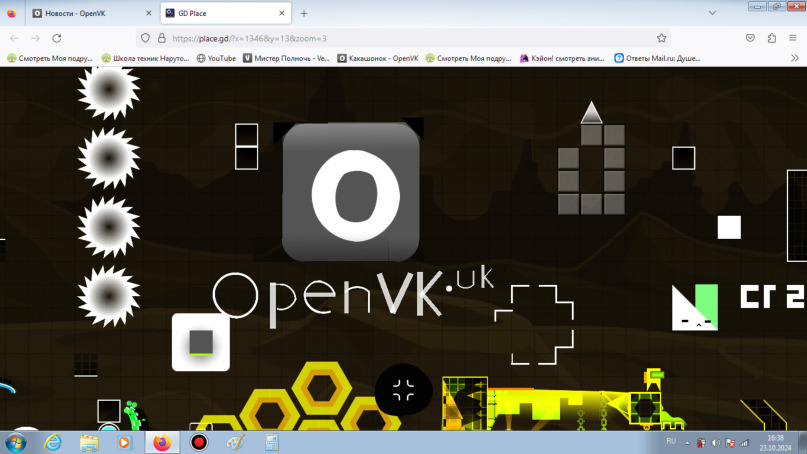Open 'Какашонок - OpenVK' bookmark
Viewport: 807px width, 454px height.
pos(378,58)
